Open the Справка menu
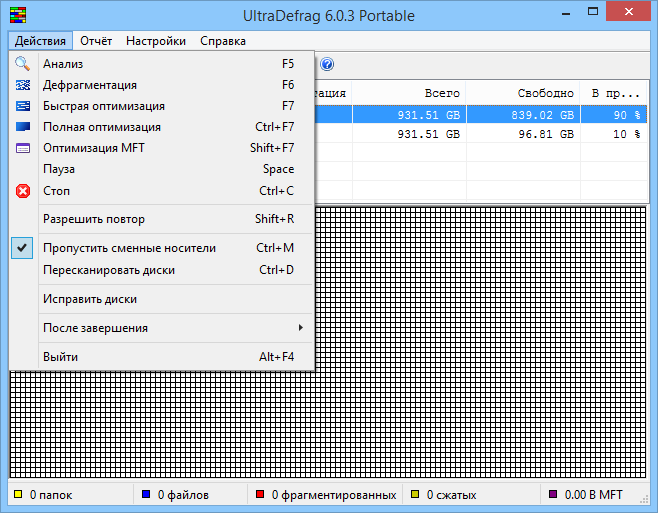 tap(223, 41)
